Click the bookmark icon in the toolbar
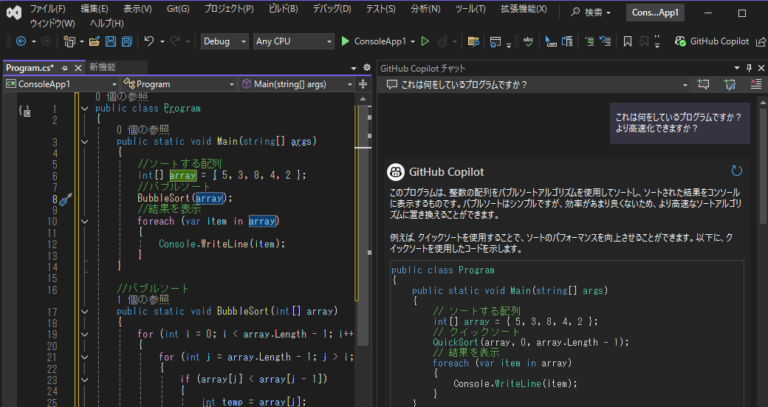 pyautogui.click(x=627, y=42)
